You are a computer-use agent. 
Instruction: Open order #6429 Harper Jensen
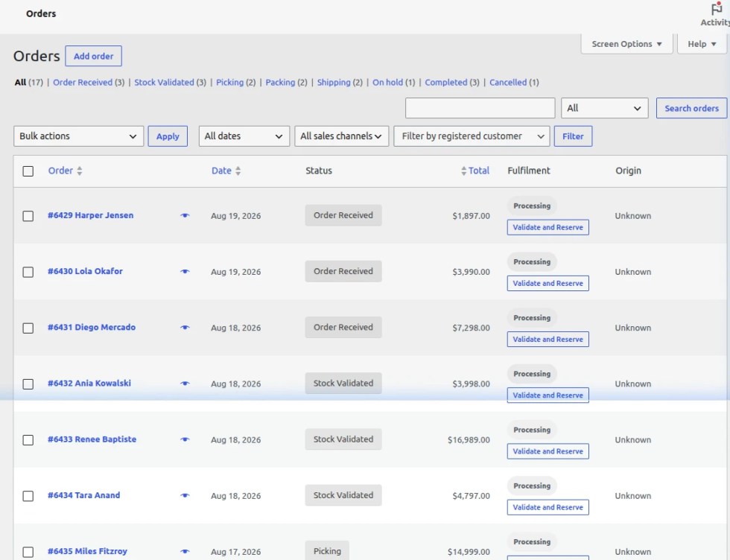pyautogui.click(x=91, y=215)
